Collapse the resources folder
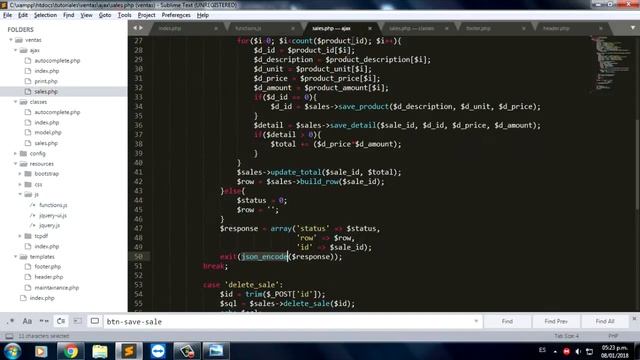Viewport: 640px width, 360px height. [x=16, y=164]
